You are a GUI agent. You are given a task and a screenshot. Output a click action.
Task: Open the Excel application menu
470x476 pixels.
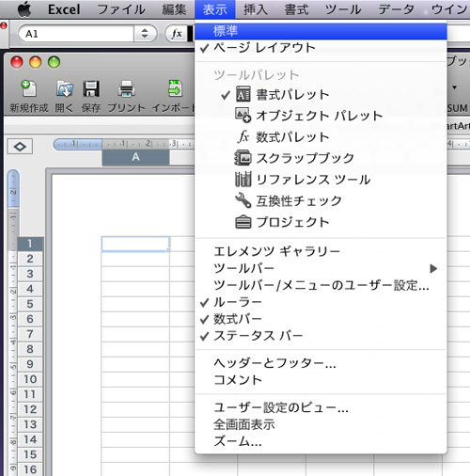64,9
